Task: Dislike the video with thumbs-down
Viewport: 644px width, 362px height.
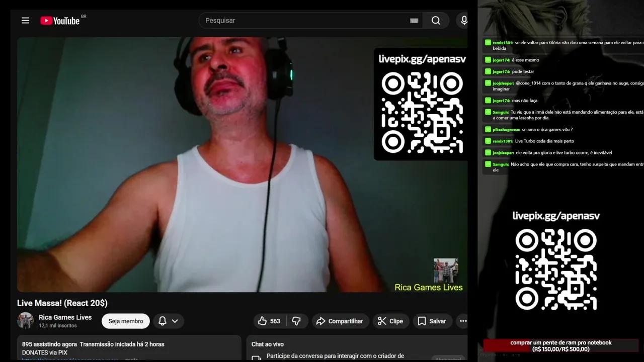Action: pyautogui.click(x=297, y=321)
